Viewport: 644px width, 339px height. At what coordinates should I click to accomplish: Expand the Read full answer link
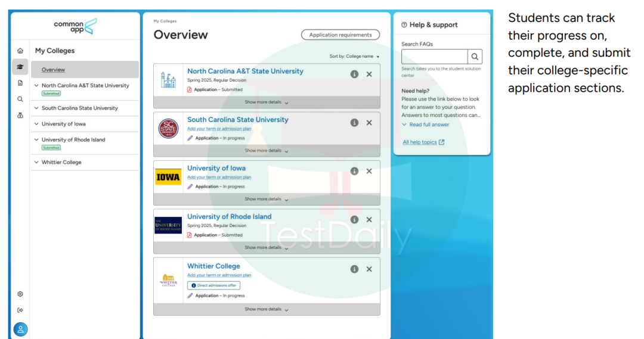tap(426, 125)
